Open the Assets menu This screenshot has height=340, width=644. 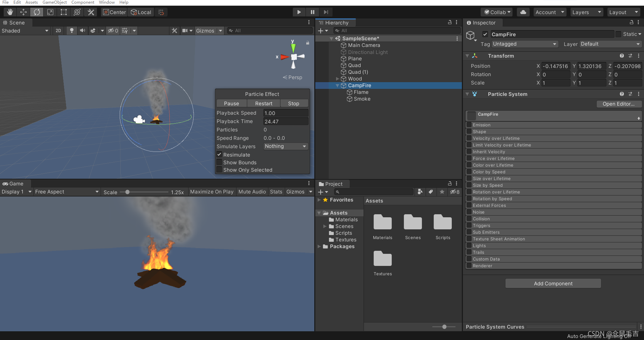click(x=32, y=2)
